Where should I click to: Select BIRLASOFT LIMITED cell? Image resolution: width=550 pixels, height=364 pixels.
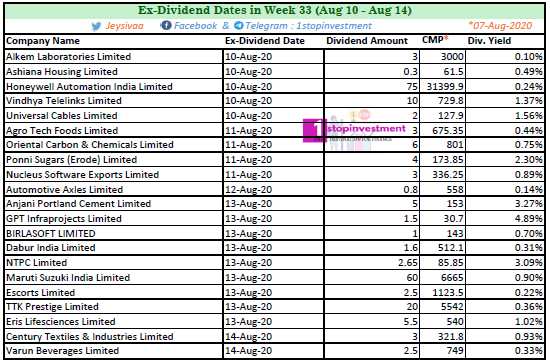[114, 234]
